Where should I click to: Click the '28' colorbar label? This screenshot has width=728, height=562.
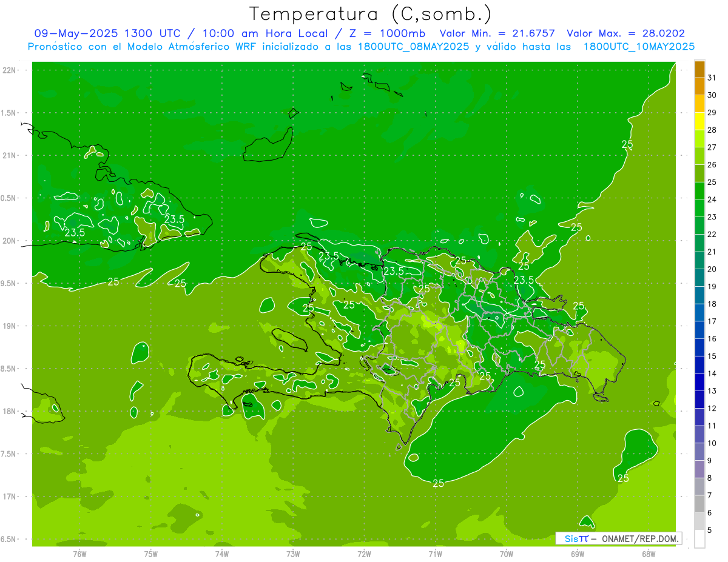[x=712, y=130]
